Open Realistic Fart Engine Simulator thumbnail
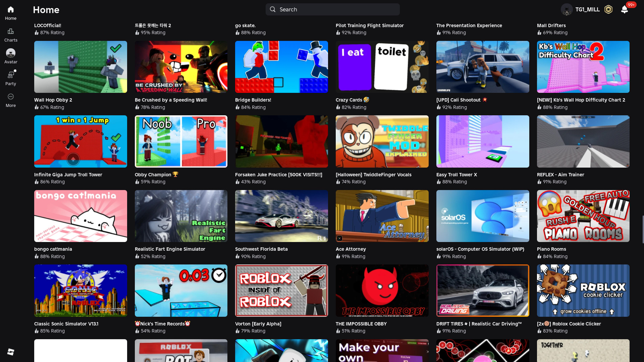644x362 pixels. coord(181,216)
